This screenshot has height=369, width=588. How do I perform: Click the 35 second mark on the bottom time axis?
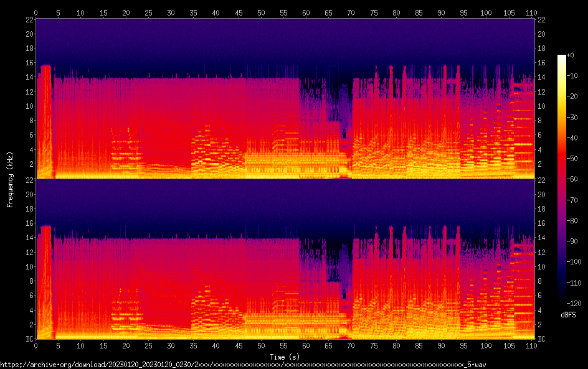coord(194,345)
